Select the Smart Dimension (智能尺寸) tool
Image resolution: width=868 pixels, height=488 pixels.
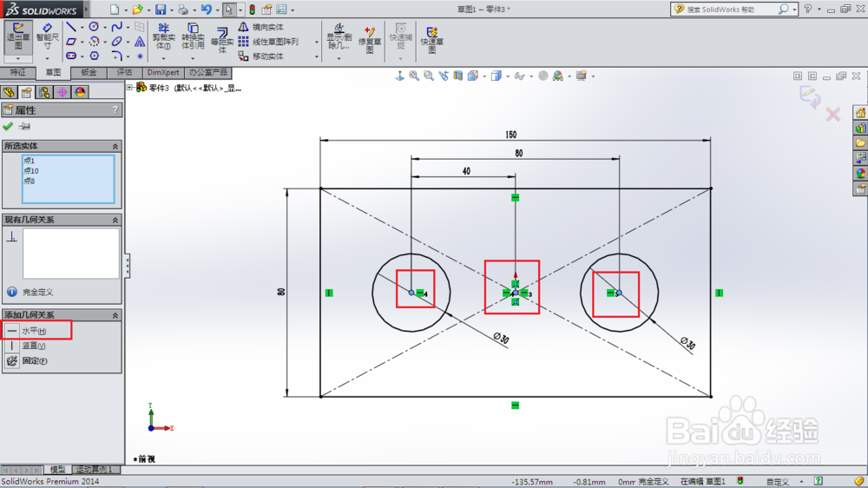click(47, 36)
